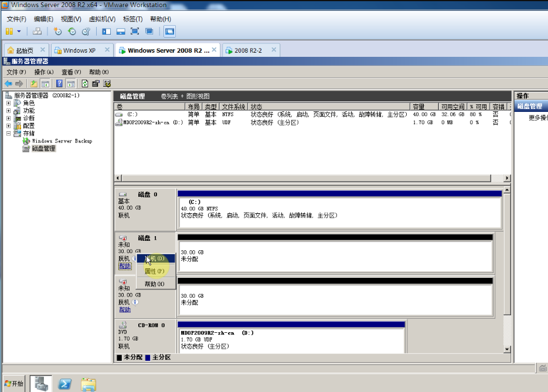Open Server Manager 操作(A) menu
The image size is (548, 392).
click(x=44, y=72)
